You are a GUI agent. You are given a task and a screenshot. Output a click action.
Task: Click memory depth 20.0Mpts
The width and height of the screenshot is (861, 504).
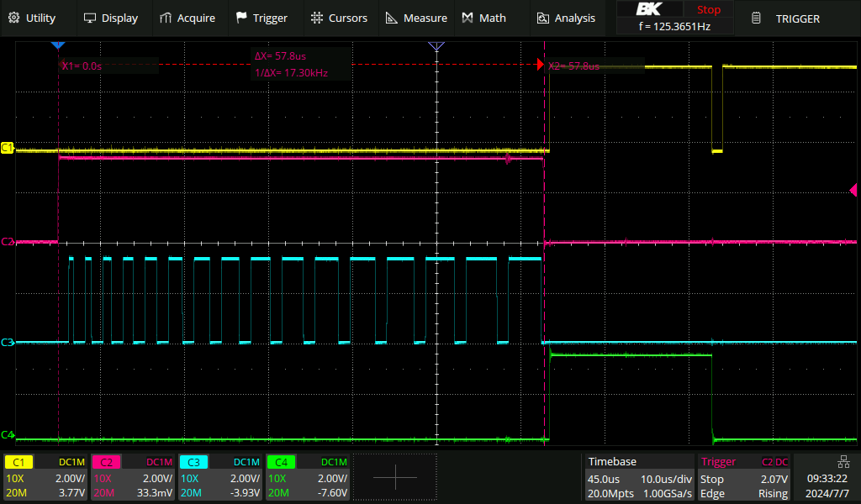610,494
